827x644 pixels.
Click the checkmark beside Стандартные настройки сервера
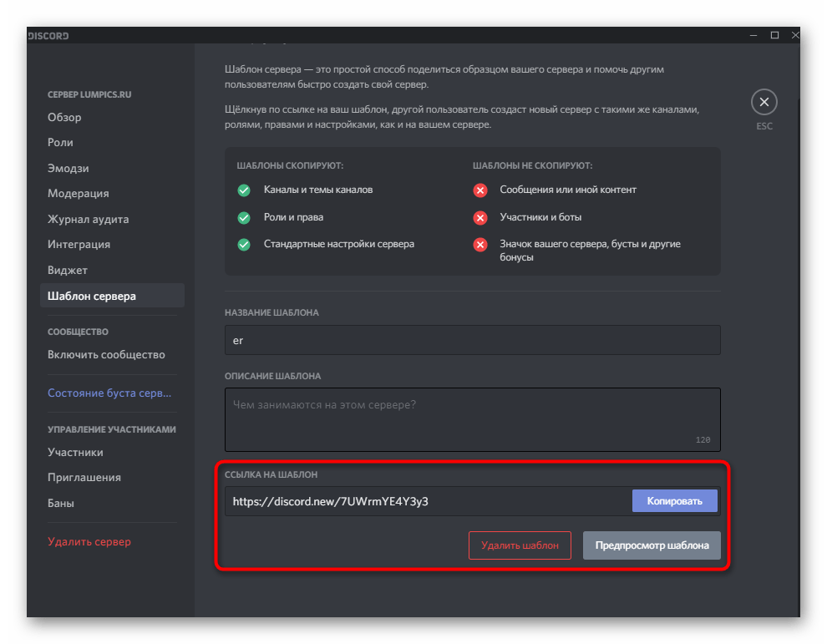[x=244, y=244]
